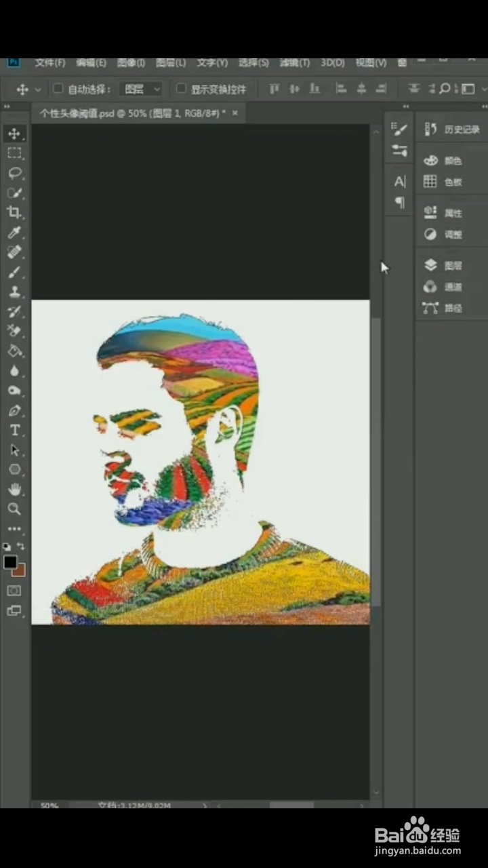Select the 个性头像阈值.psd document tab
The image size is (488, 868).
point(132,113)
